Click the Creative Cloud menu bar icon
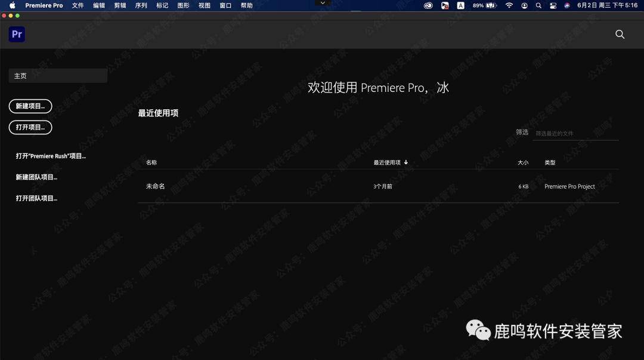 coord(429,5)
